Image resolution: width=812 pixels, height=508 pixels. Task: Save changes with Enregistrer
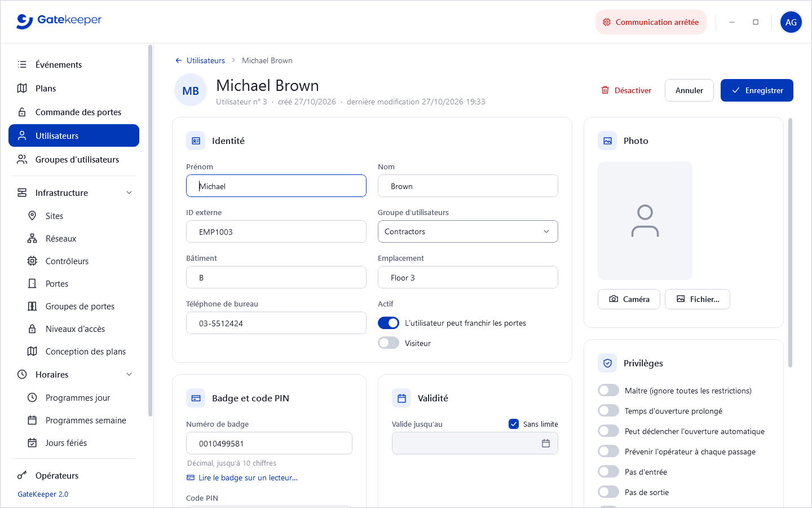[757, 90]
